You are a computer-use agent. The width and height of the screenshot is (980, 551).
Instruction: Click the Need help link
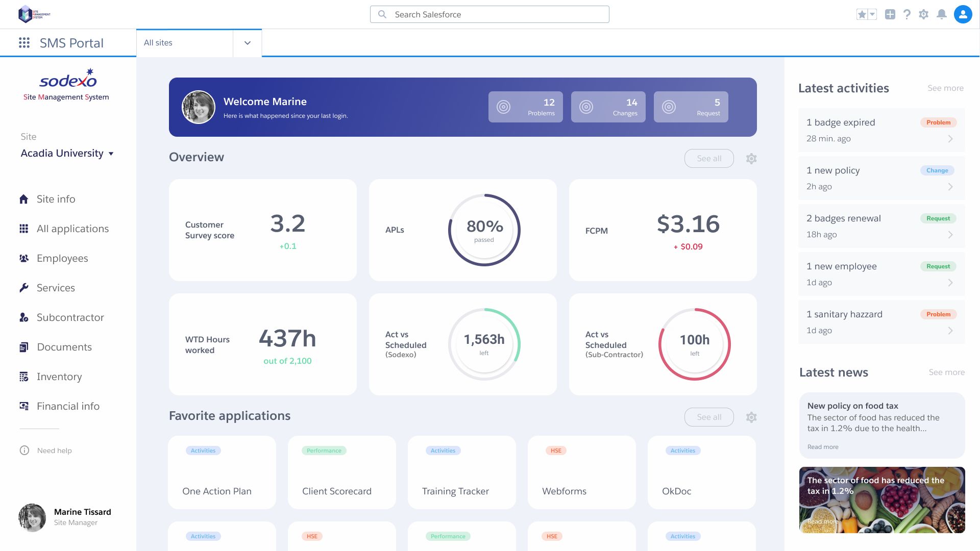pos(55,450)
